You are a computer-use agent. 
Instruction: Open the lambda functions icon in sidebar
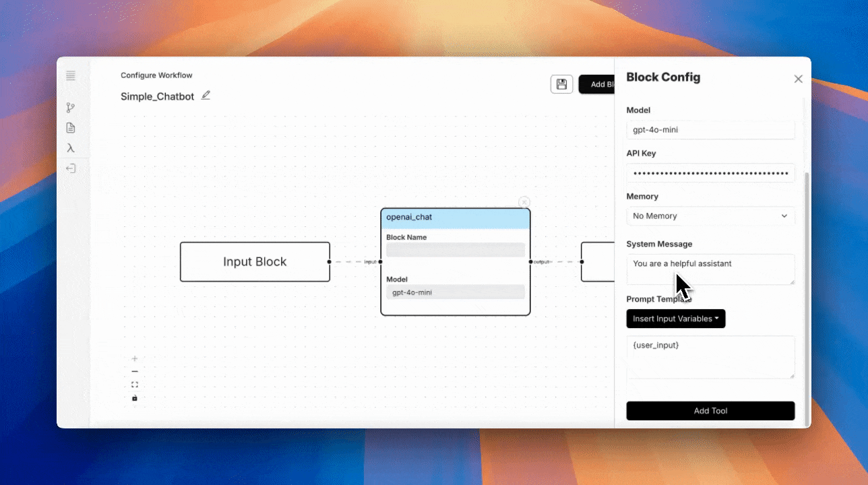point(71,148)
